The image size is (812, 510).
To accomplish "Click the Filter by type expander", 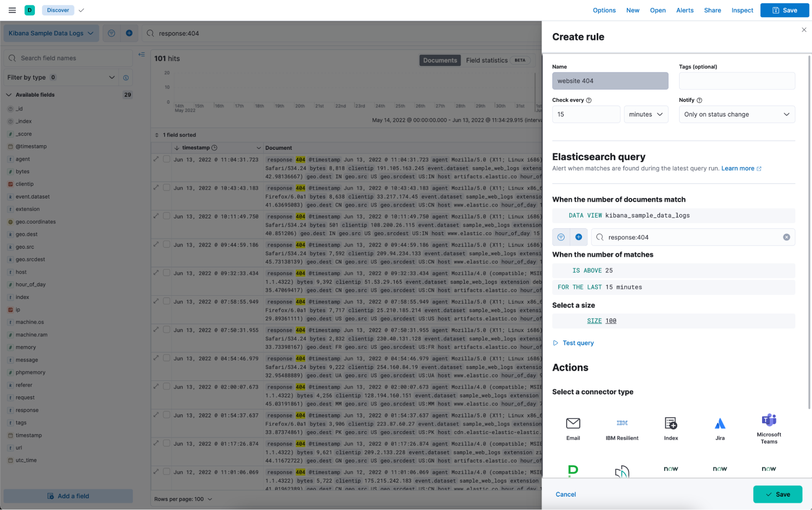I will coord(112,78).
